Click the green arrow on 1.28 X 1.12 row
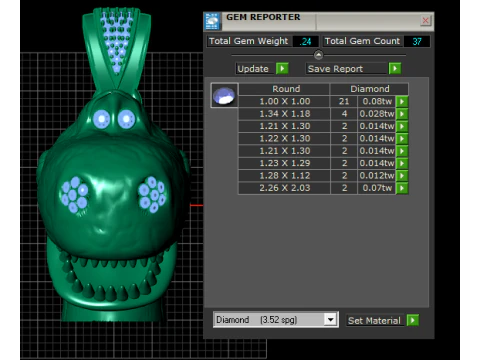The image size is (480, 360). 402,175
